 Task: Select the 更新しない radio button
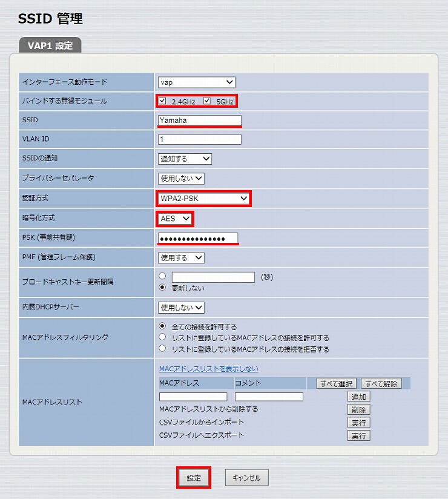pyautogui.click(x=162, y=288)
